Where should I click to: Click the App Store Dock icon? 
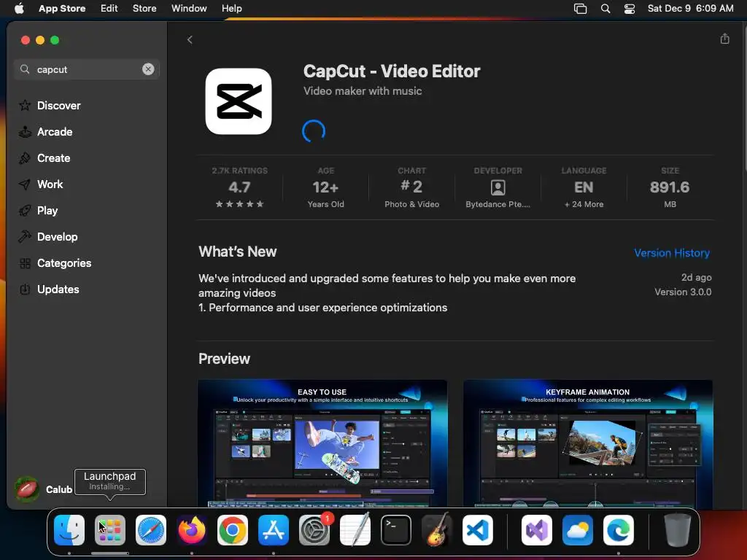click(x=274, y=530)
